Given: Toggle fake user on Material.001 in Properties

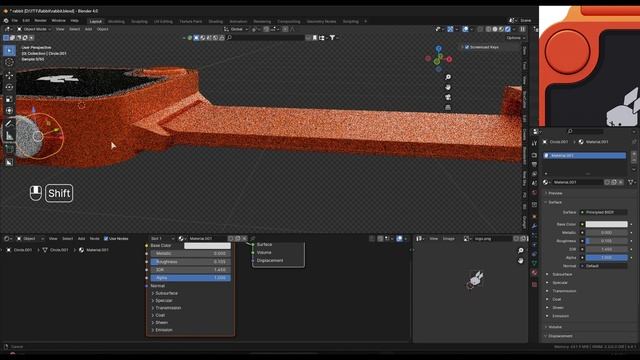Looking at the screenshot, I should 607,182.
